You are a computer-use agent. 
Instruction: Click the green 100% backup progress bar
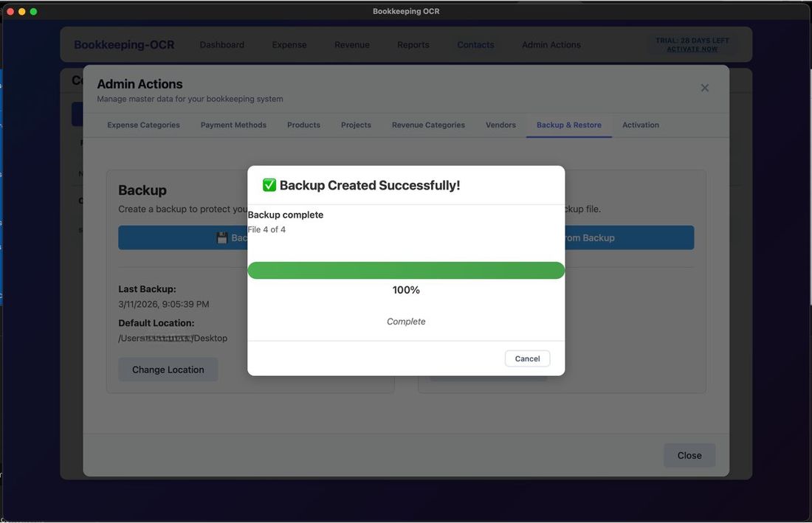point(406,270)
